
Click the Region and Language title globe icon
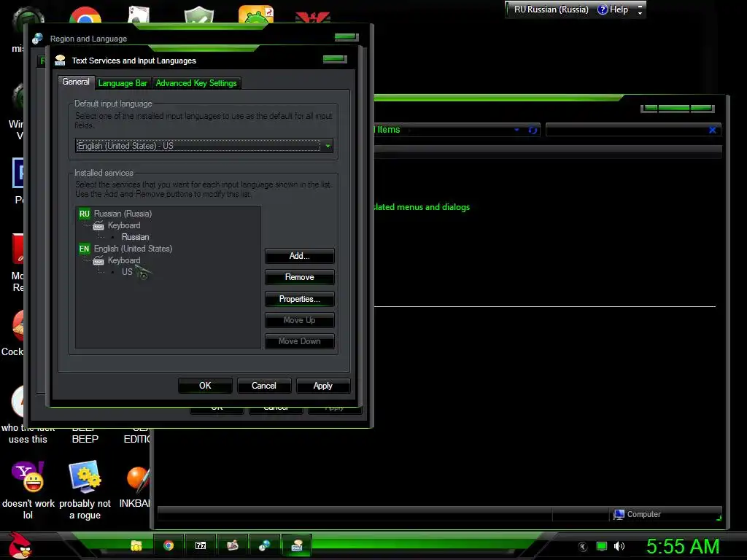tap(37, 39)
